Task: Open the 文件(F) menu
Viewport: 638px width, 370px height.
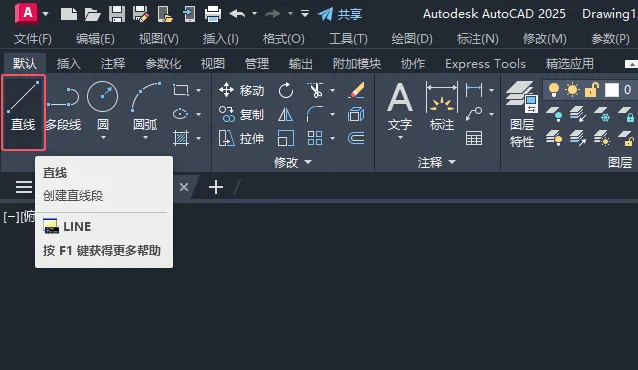Action: tap(33, 39)
